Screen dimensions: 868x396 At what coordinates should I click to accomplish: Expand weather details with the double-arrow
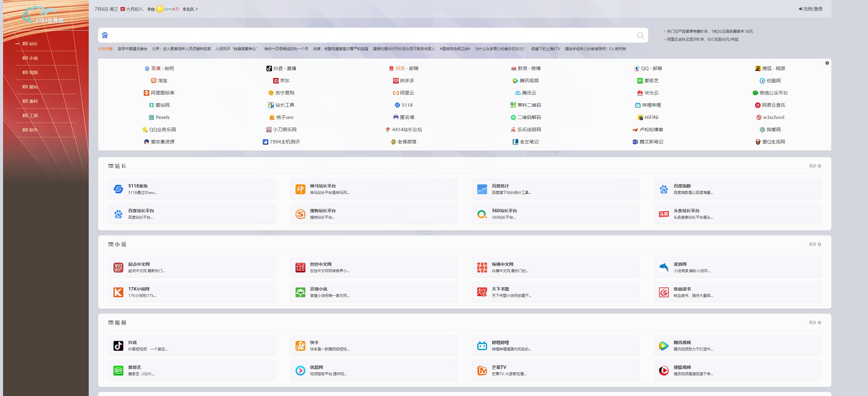[197, 9]
